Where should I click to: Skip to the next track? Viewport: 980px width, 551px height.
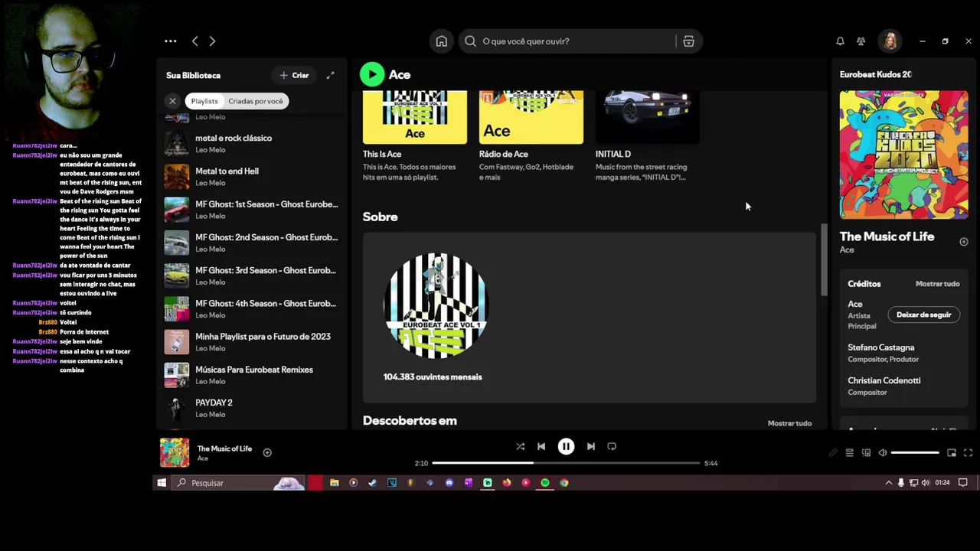[x=590, y=446]
